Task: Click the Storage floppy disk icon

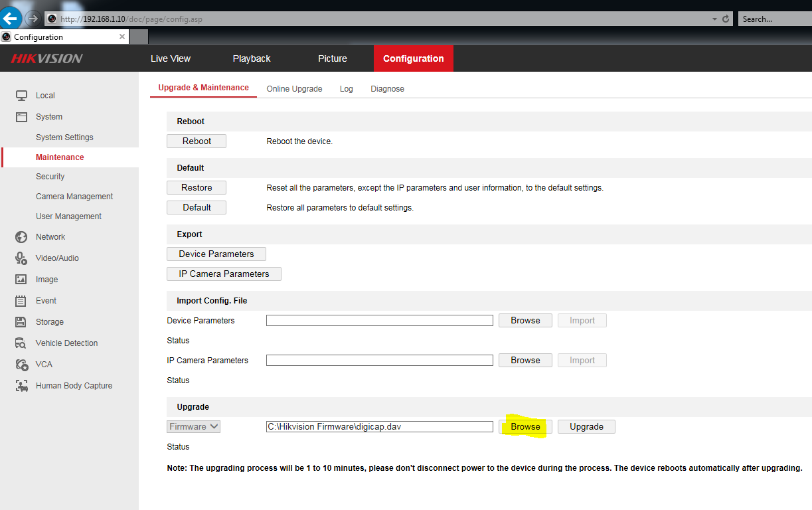Action: coord(21,322)
